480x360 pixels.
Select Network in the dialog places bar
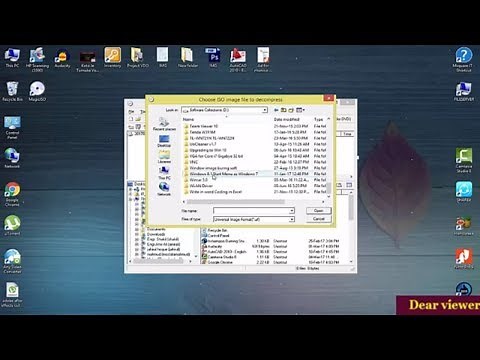(x=164, y=189)
